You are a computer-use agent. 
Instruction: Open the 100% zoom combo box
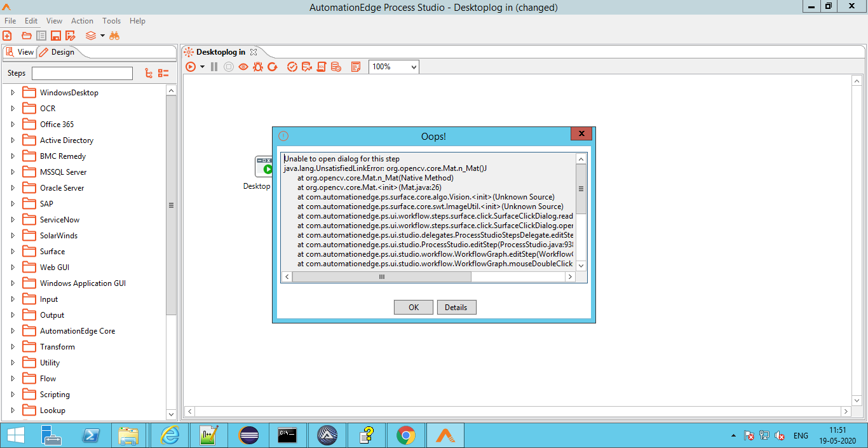coord(394,67)
